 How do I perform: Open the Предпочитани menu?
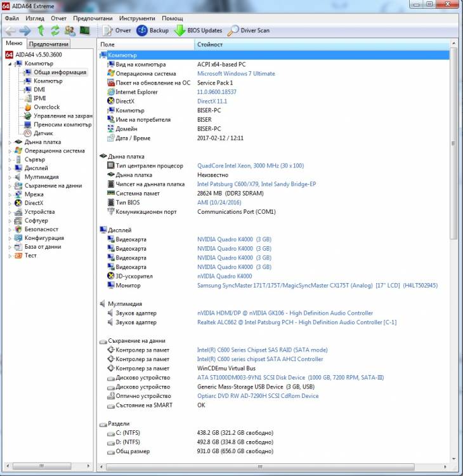93,18
